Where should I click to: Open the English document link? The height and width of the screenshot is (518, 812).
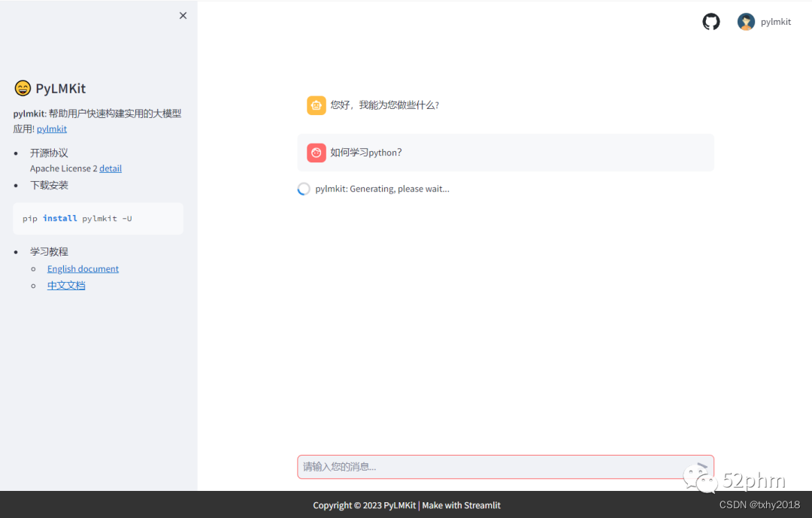pyautogui.click(x=83, y=269)
